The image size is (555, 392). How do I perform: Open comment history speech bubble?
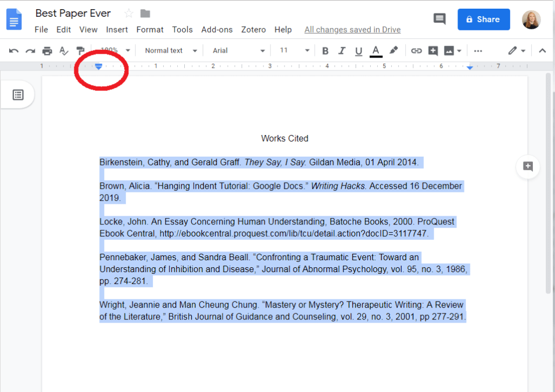[440, 19]
